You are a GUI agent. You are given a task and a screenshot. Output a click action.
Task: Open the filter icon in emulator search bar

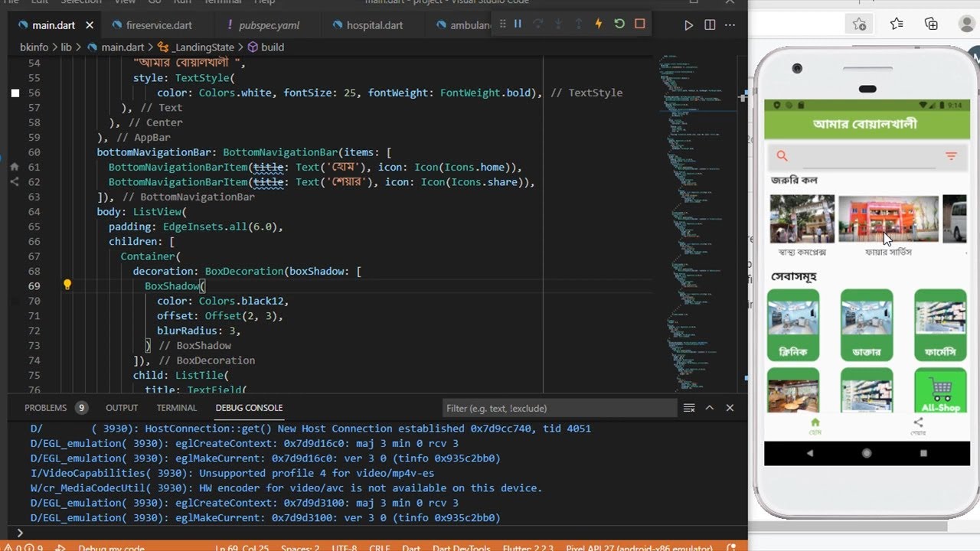pos(951,156)
